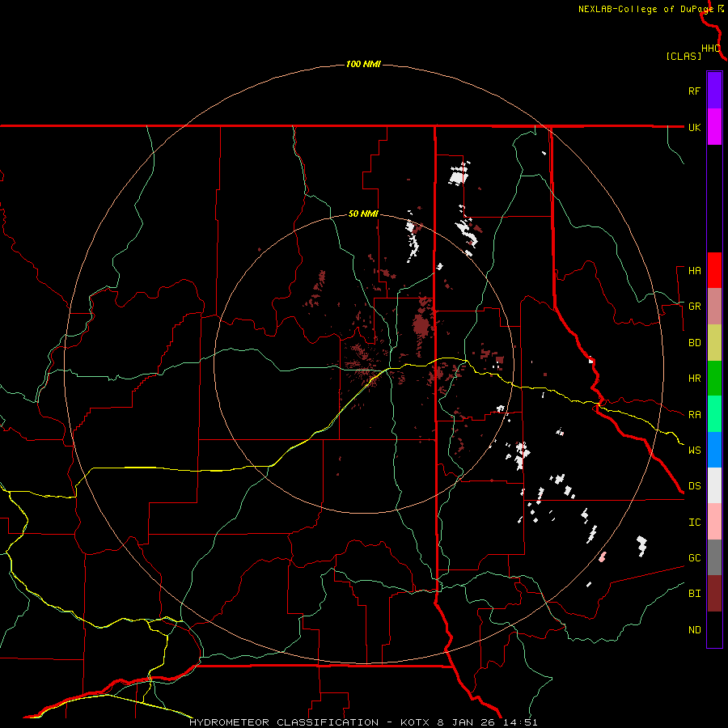Click the DS legend label
The height and width of the screenshot is (728, 728).
(x=694, y=486)
